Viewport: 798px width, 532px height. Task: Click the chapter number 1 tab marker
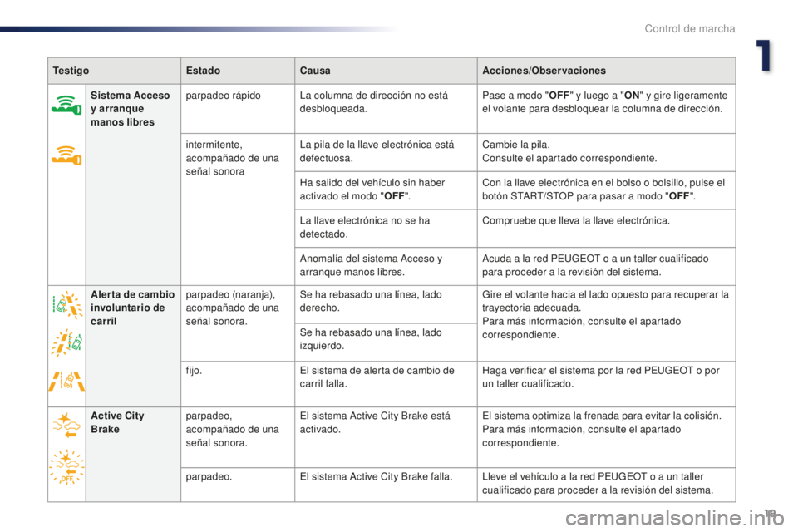coord(763,55)
